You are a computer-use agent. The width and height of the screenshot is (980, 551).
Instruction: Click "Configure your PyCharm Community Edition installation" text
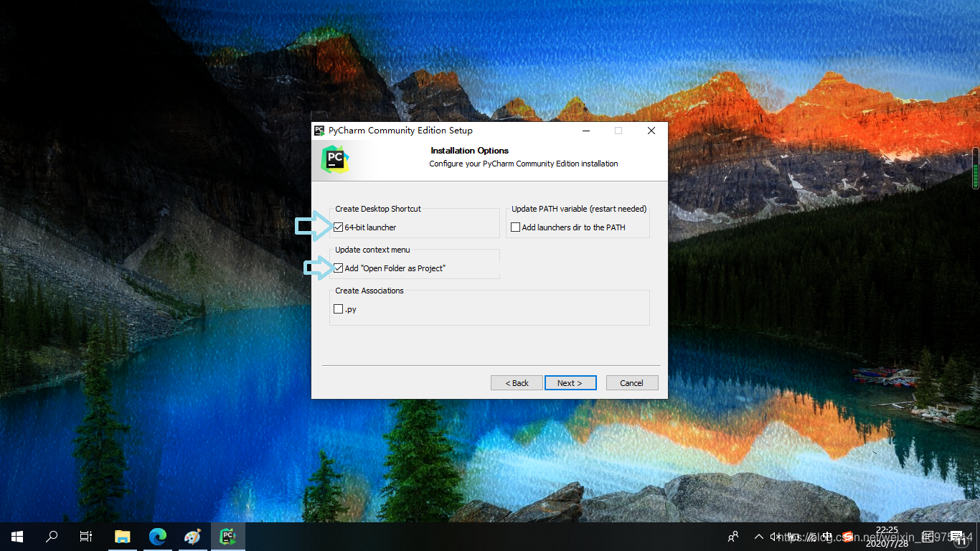(524, 164)
